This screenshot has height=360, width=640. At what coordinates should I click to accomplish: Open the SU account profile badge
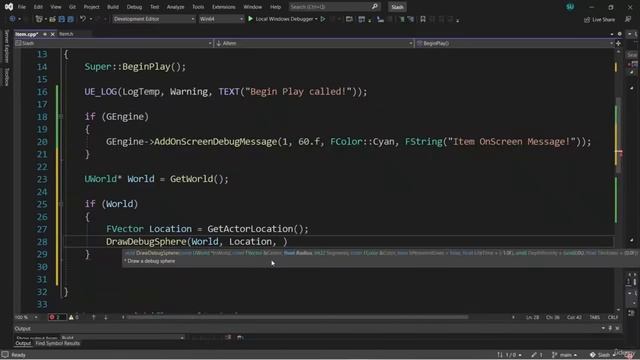click(570, 7)
